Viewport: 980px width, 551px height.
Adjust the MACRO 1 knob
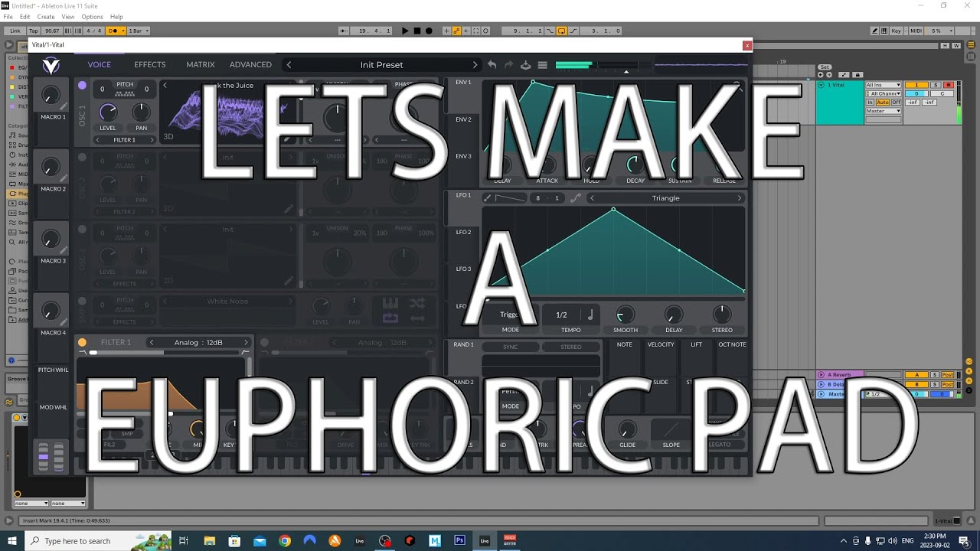51,96
